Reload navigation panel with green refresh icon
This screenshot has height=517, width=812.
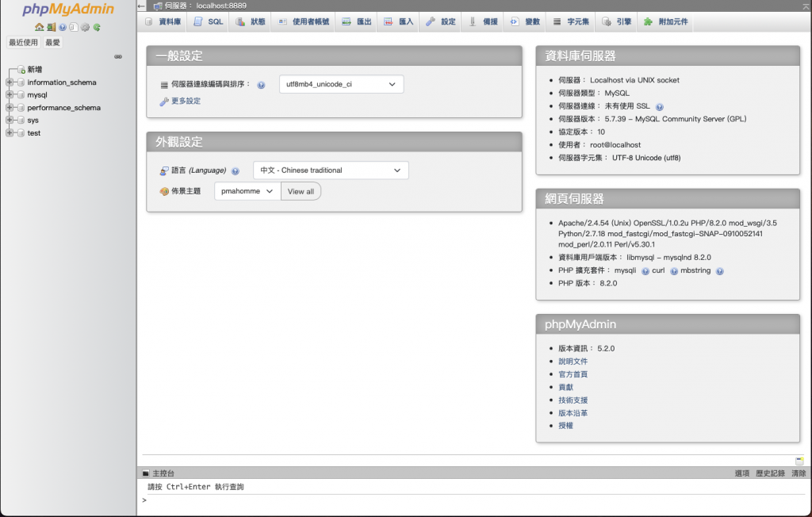(97, 28)
